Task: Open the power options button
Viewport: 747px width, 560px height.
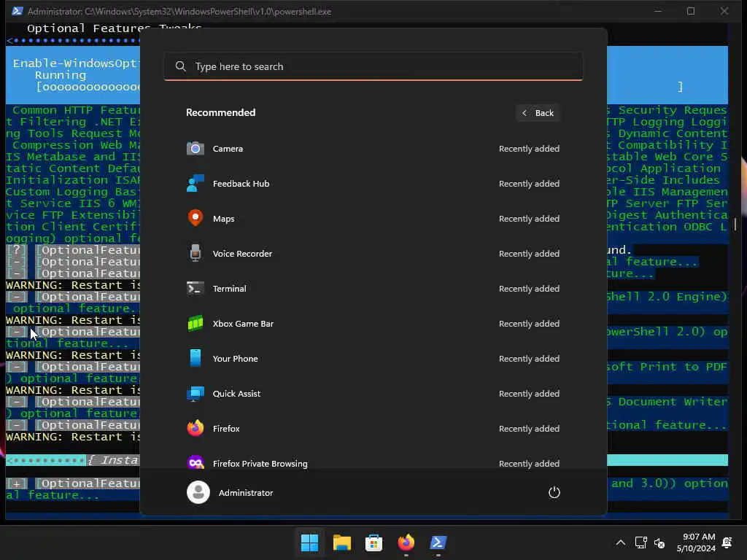Action: click(x=554, y=492)
